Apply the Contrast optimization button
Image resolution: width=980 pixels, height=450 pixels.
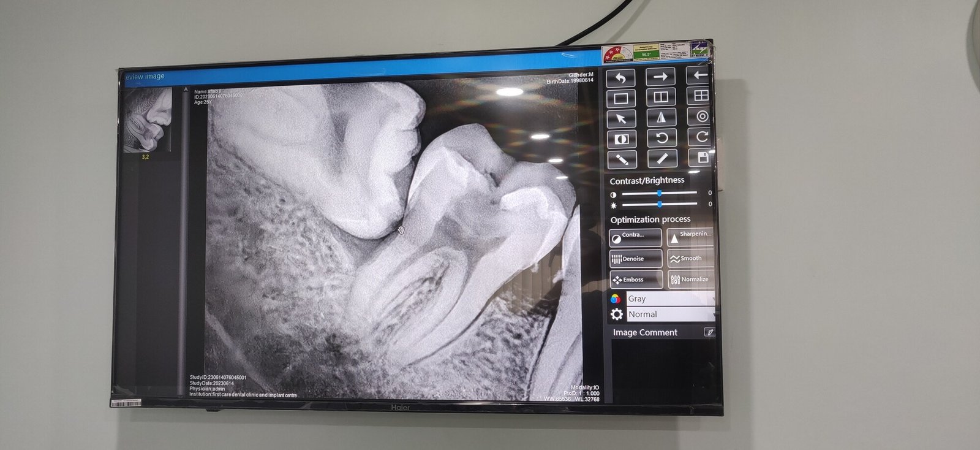click(x=636, y=237)
